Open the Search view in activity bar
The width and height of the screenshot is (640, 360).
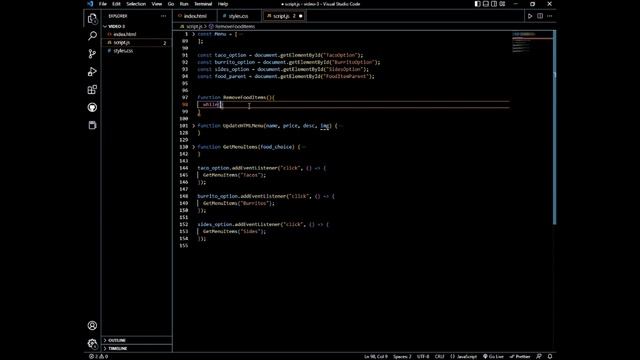point(92,36)
